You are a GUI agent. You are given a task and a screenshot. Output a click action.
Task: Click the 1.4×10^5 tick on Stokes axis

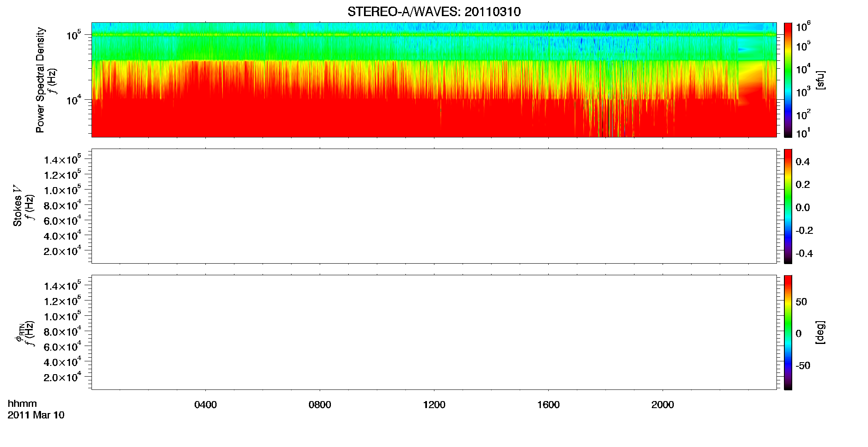click(x=63, y=159)
